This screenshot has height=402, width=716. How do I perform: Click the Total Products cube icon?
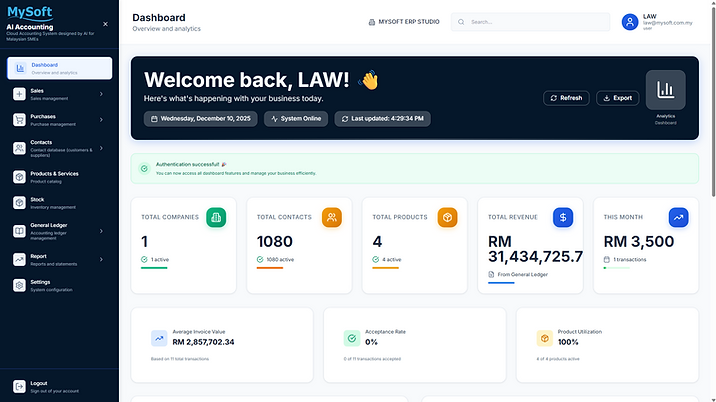pyautogui.click(x=447, y=217)
